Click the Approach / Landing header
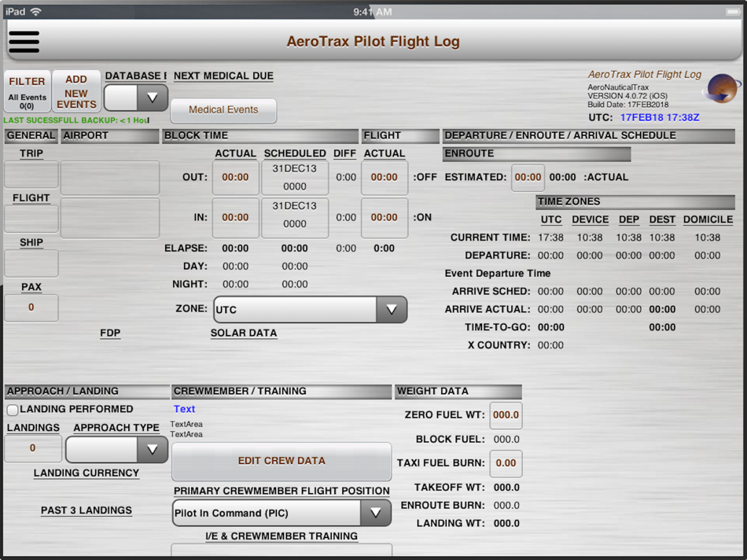The image size is (747, 560). 87,392
